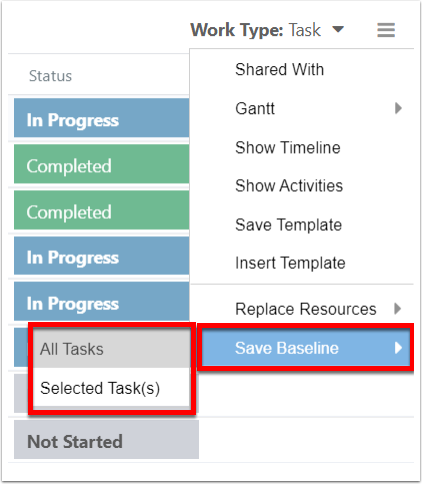The width and height of the screenshot is (422, 484).
Task: Click the Status column header
Action: pyautogui.click(x=50, y=76)
